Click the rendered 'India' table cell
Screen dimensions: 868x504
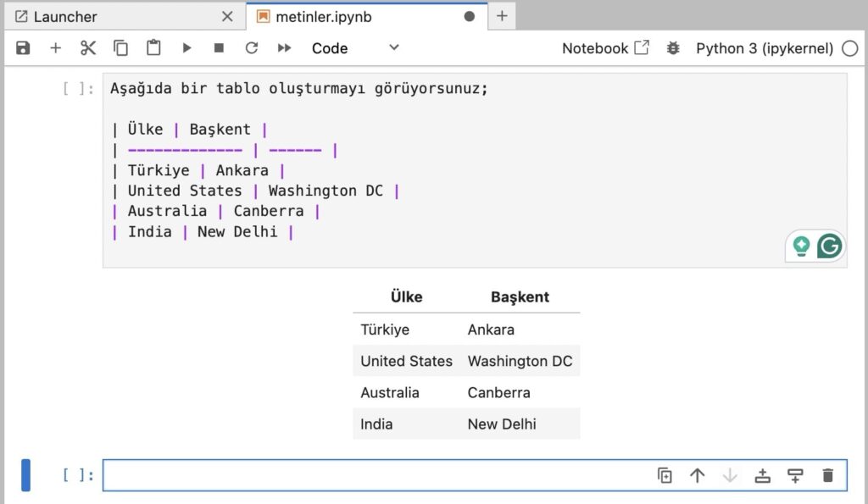click(376, 424)
